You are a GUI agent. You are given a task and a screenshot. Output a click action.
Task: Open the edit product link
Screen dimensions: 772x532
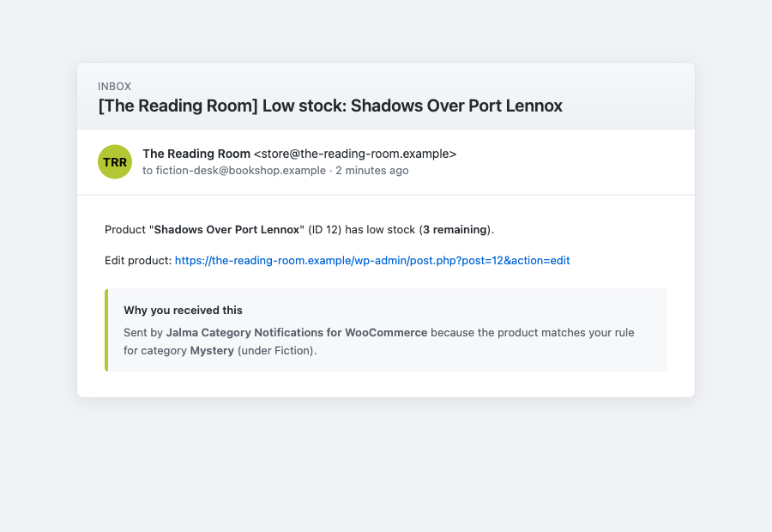pos(372,261)
